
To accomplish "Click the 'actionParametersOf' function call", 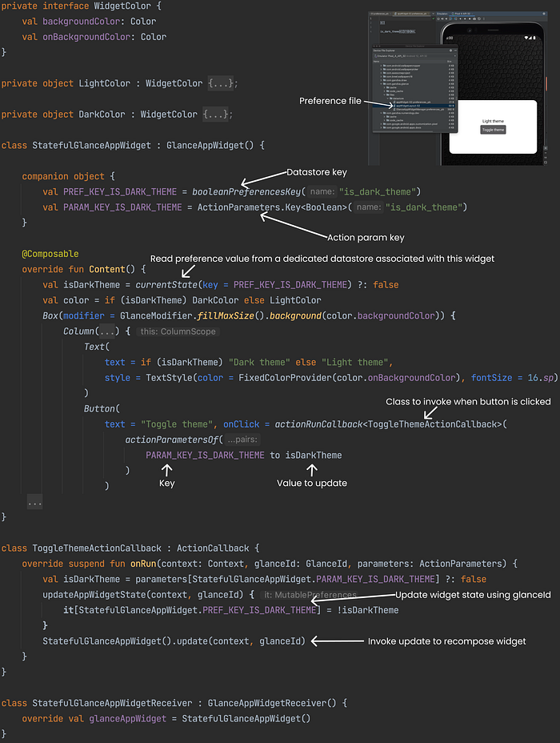I will 171,440.
